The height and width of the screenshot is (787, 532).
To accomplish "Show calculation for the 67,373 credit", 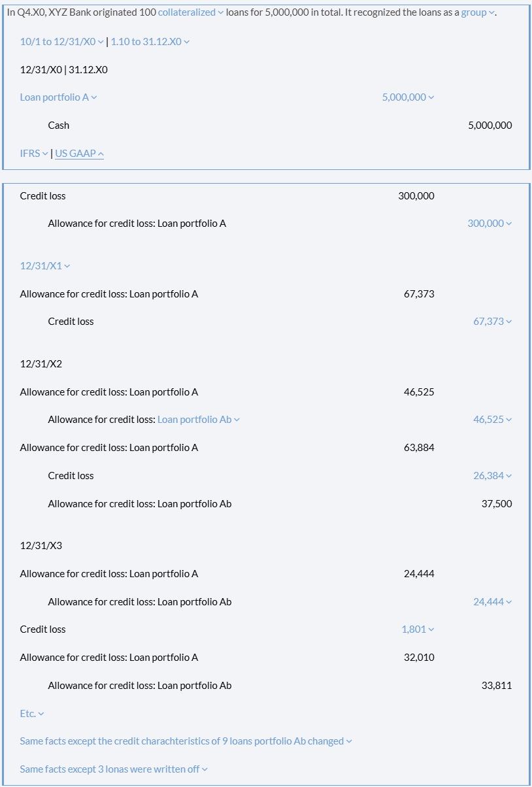I will tap(492, 322).
